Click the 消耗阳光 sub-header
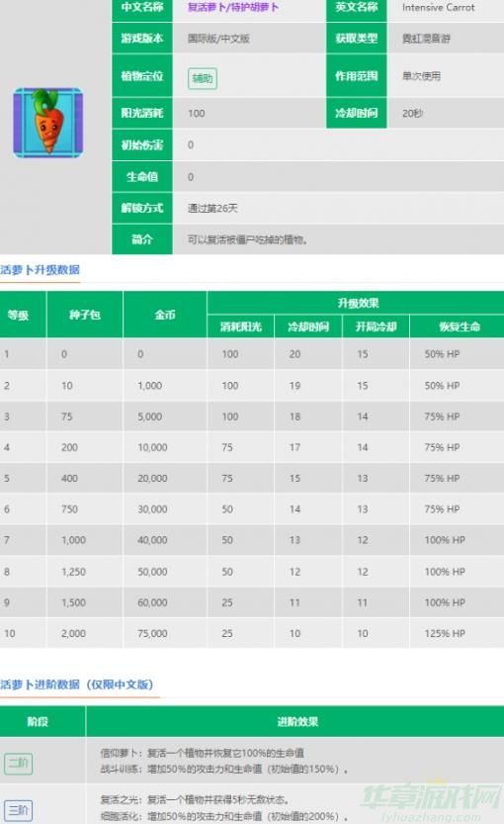504x824 pixels. coord(240,326)
